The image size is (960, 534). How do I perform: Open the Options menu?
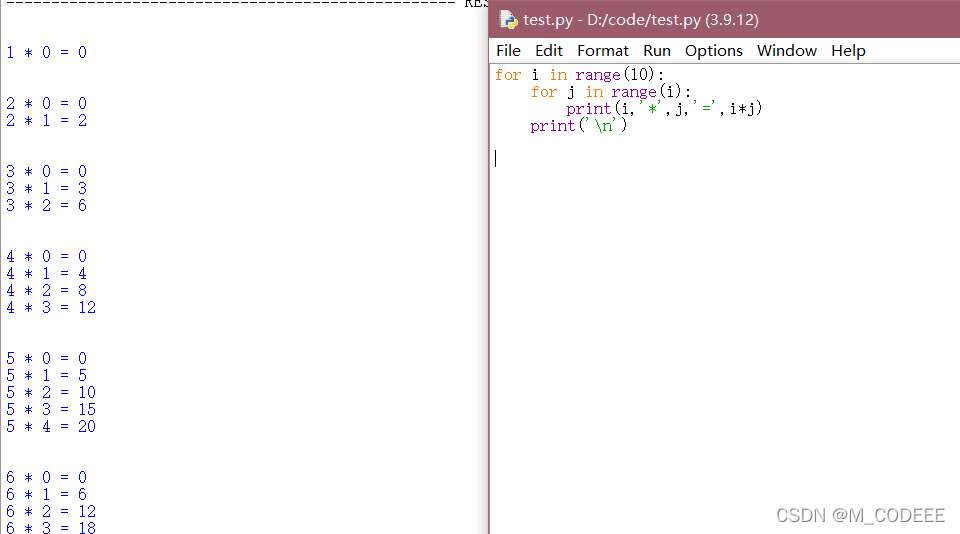point(713,51)
